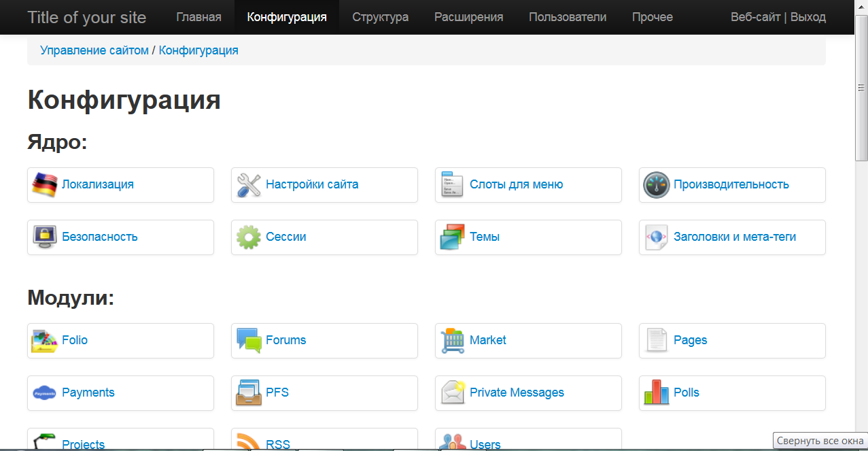868x451 pixels.
Task: Click the Localization flag icon
Action: coord(45,185)
